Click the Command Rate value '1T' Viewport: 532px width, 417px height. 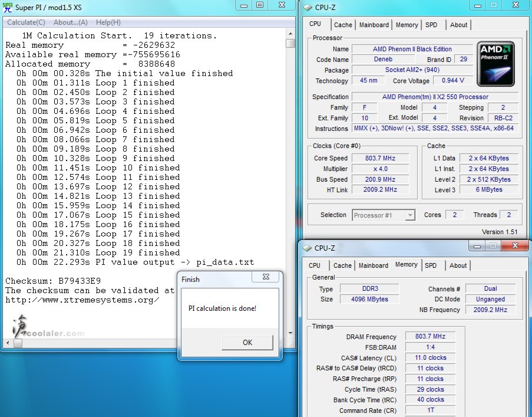431,410
